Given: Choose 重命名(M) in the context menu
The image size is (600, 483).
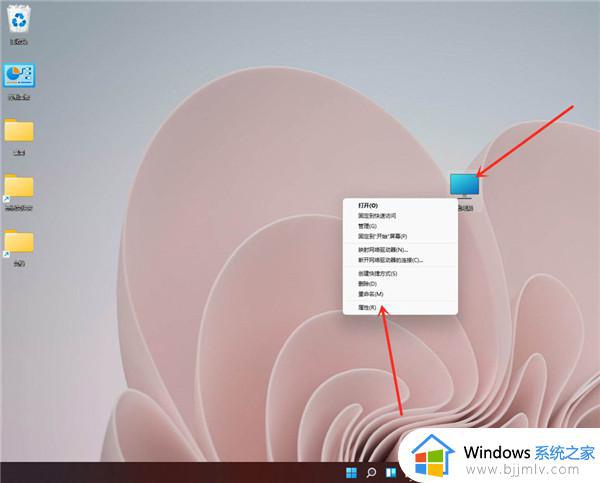Looking at the screenshot, I should (400, 294).
